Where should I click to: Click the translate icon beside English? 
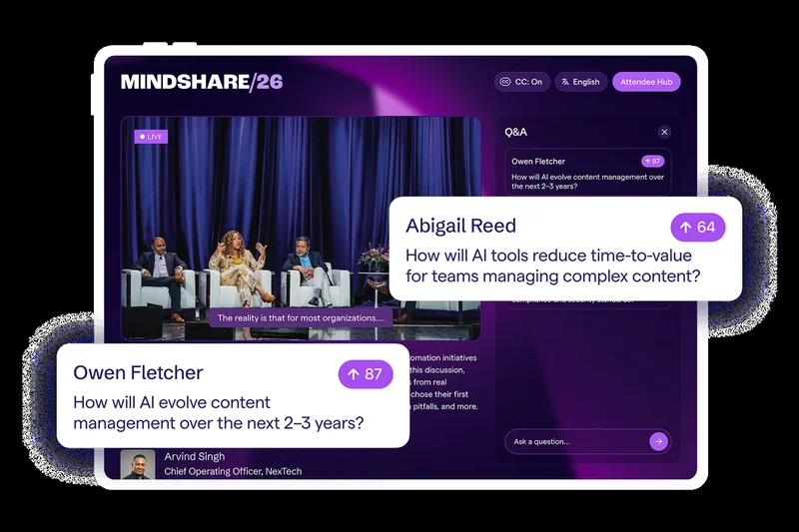[x=564, y=82]
